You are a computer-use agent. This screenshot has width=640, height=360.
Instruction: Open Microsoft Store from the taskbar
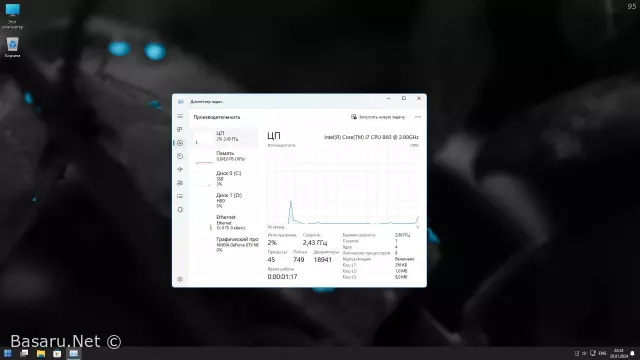[57, 353]
